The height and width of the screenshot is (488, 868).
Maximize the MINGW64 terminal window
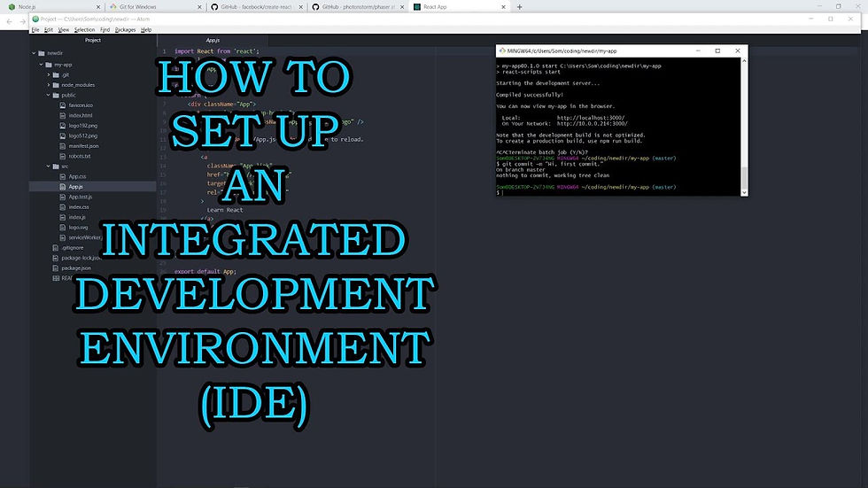[718, 50]
